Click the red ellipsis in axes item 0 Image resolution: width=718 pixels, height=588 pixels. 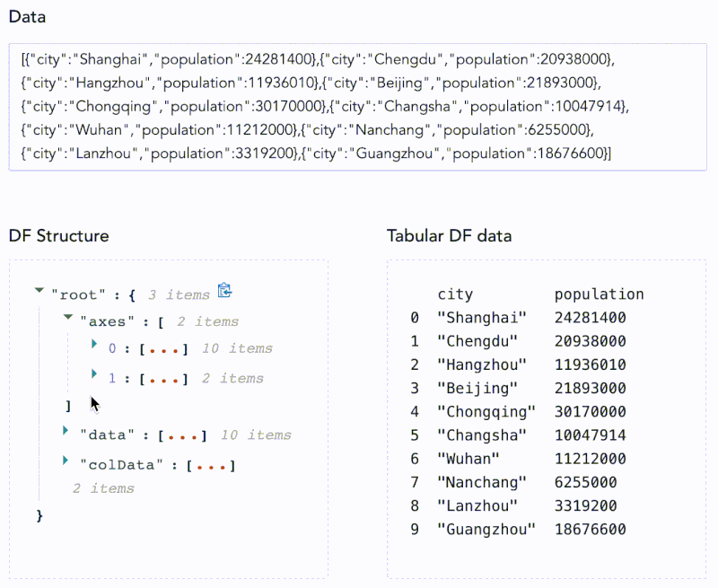click(163, 349)
